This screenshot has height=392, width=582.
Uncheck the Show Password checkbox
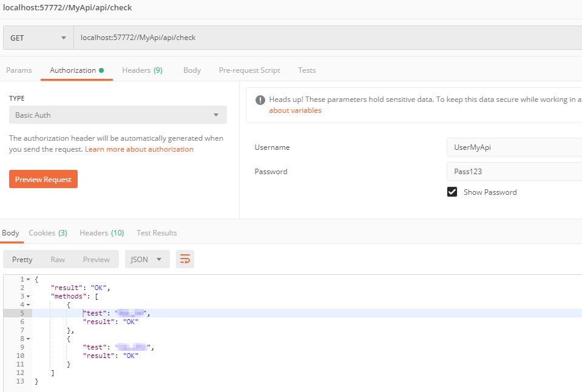tap(452, 192)
